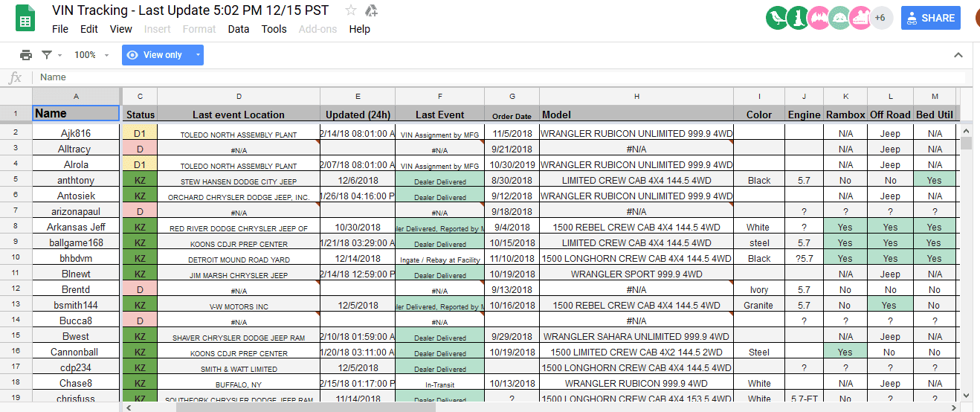Star the VIN Tracking document
This screenshot has height=412, width=980.
point(350,10)
